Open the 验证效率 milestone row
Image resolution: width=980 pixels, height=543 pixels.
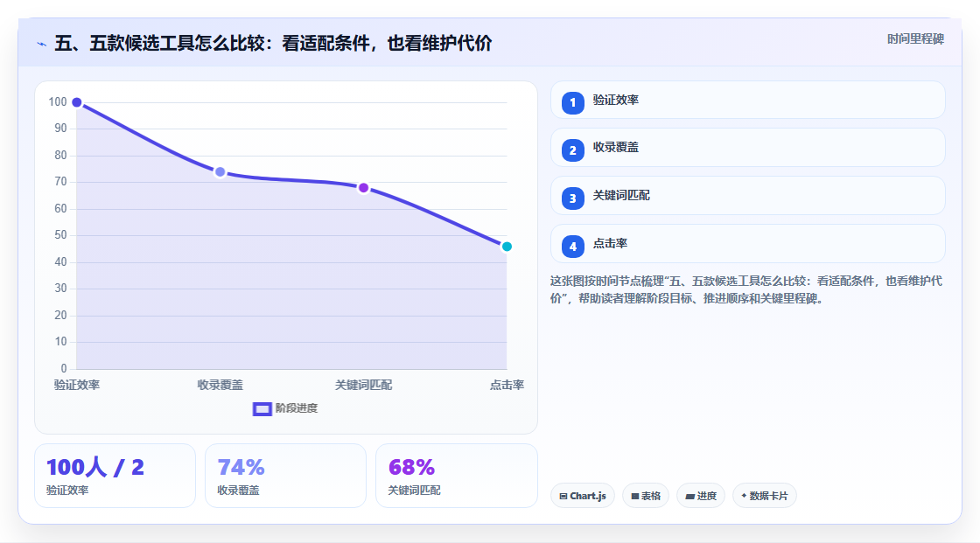(x=747, y=100)
